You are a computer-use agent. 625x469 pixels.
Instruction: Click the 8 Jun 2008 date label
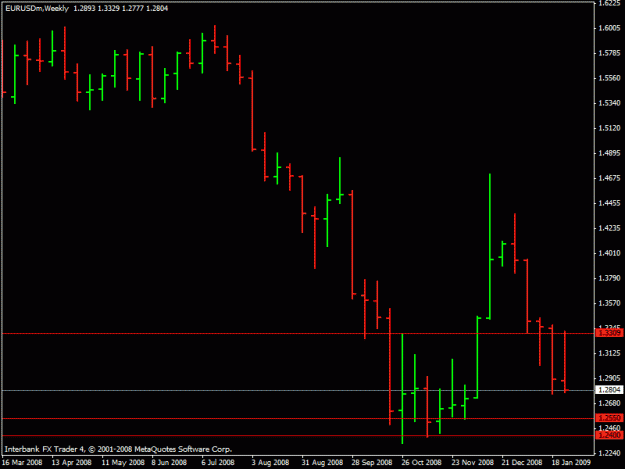click(x=169, y=462)
